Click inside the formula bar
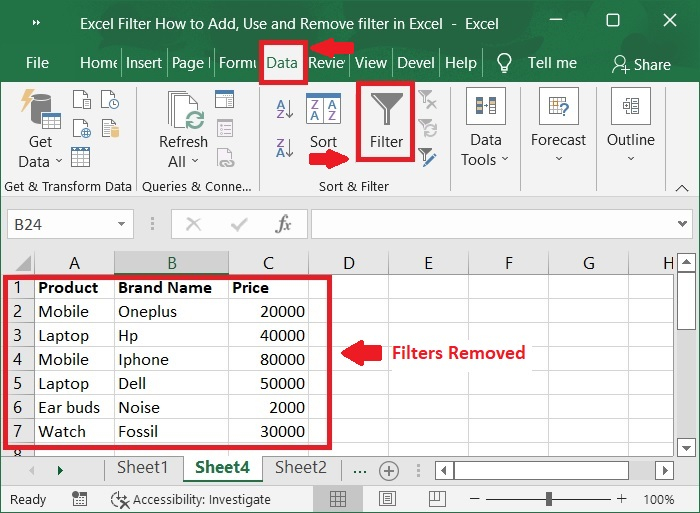 click(493, 224)
